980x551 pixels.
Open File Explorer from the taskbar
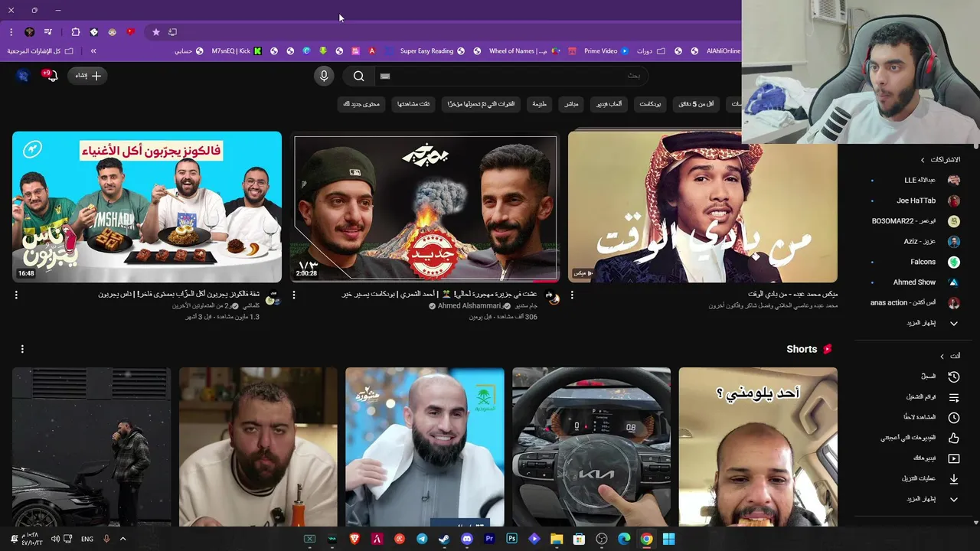point(557,539)
